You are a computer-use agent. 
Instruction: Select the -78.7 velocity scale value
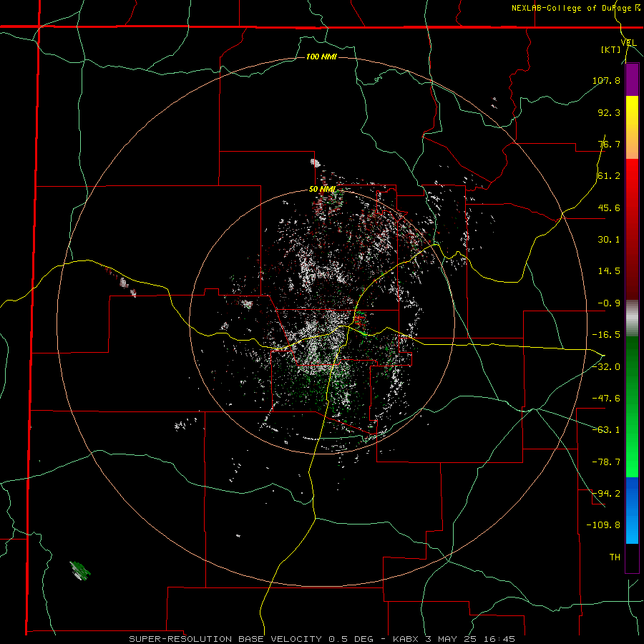(x=606, y=462)
